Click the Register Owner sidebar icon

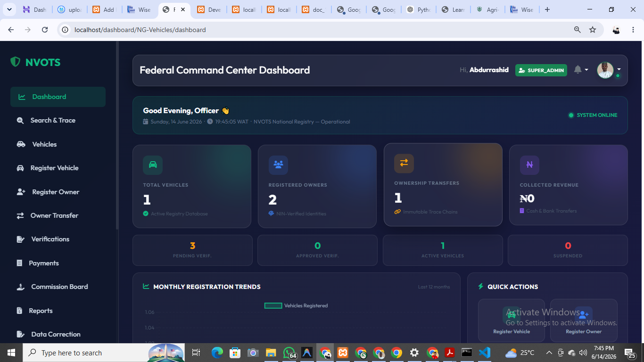(21, 192)
